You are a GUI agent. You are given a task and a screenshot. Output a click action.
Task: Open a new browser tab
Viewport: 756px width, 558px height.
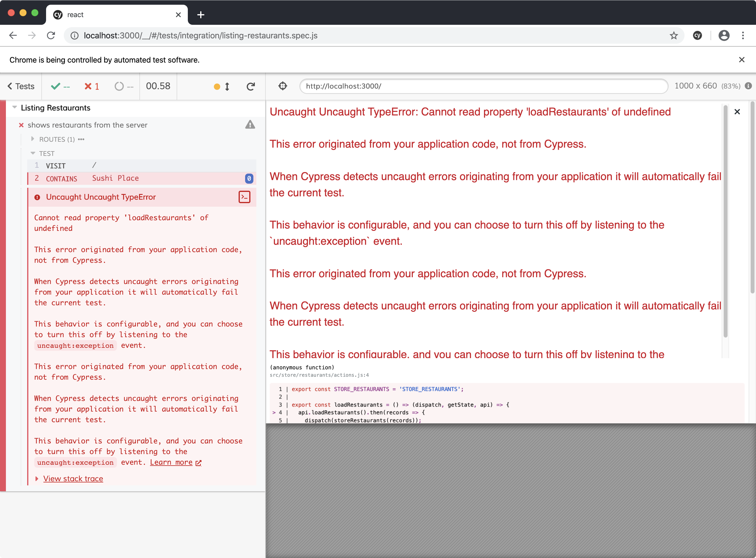pos(201,15)
